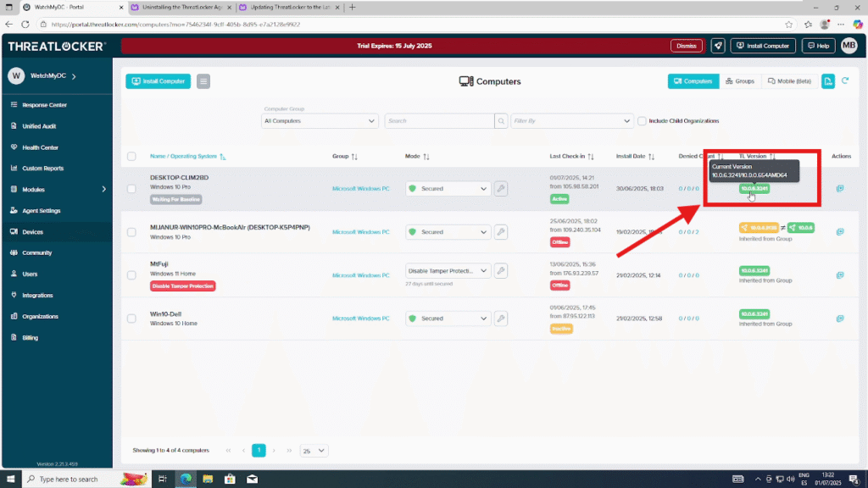Open Mode dropdown for MIJANUR-WIN10PRO
This screenshot has height=488, width=868.
tap(448, 232)
